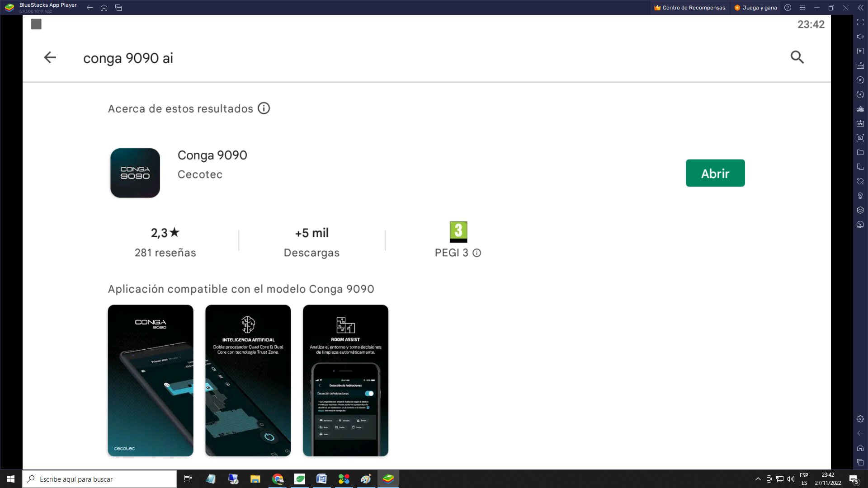Go to BlueStacks home screen
The image size is (868, 488).
point(104,8)
